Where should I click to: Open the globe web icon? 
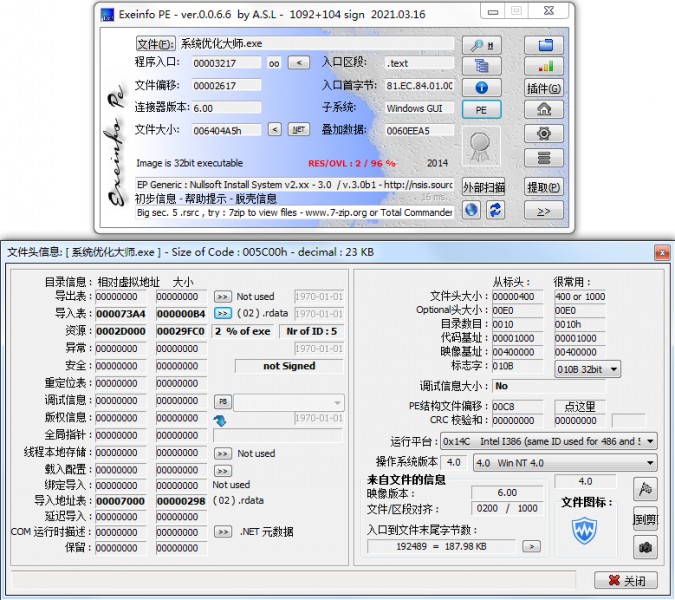click(472, 210)
